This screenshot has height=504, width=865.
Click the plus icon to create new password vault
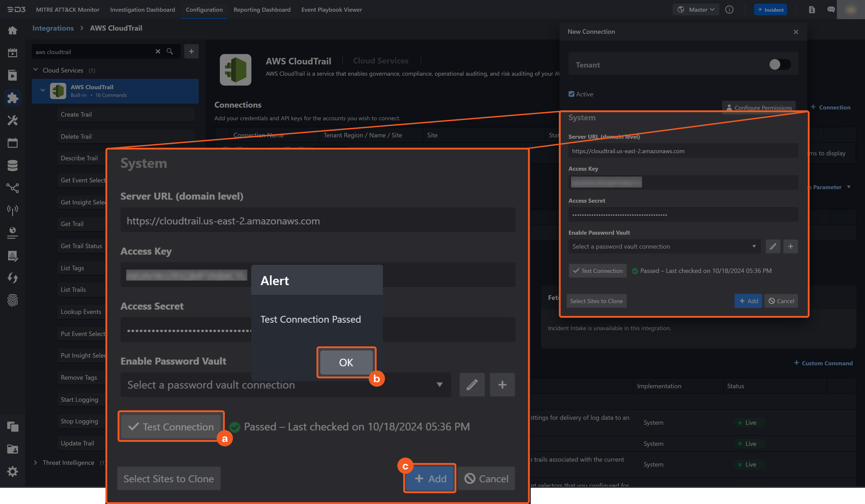[502, 385]
